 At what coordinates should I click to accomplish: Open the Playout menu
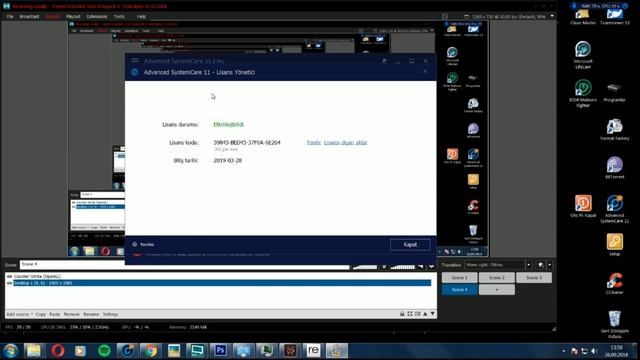pyautogui.click(x=73, y=17)
